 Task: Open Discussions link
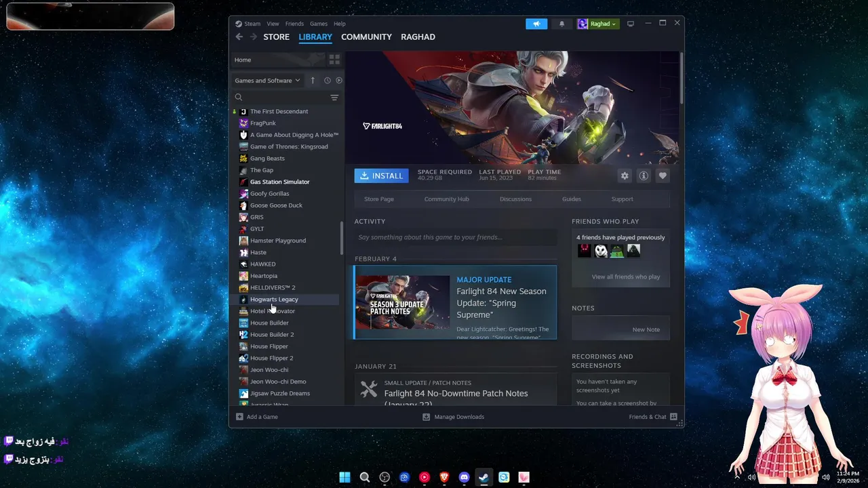pos(515,199)
